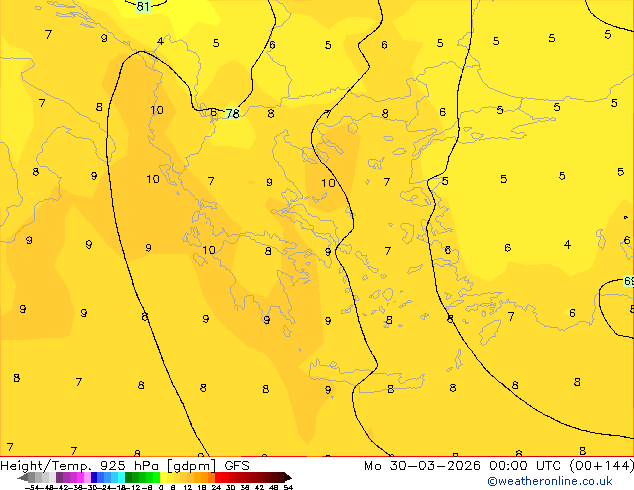
Task: Click the positive 42 legend scale label
Action: [259, 487]
